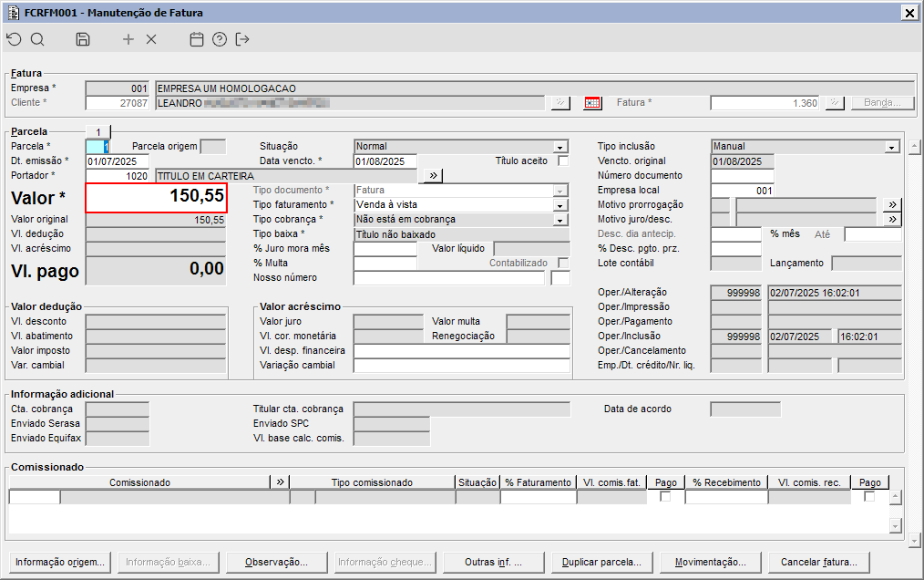Viewport: 924px width, 580px height.
Task: Click the % Faturamento cell in Comissionado grid
Action: point(538,497)
